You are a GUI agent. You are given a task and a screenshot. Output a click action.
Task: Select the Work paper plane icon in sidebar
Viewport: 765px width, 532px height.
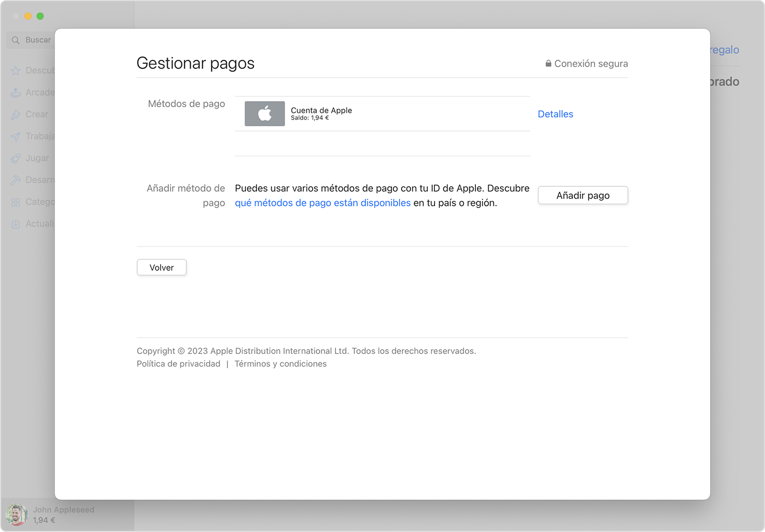pyautogui.click(x=16, y=137)
